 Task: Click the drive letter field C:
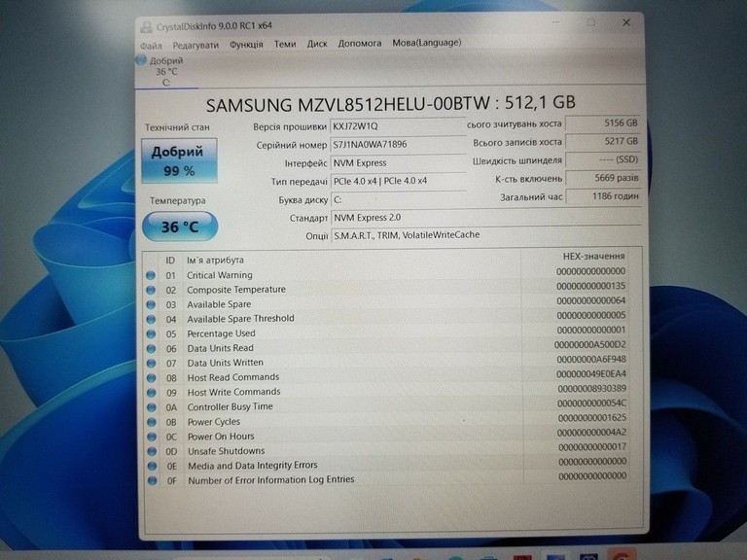pos(398,199)
